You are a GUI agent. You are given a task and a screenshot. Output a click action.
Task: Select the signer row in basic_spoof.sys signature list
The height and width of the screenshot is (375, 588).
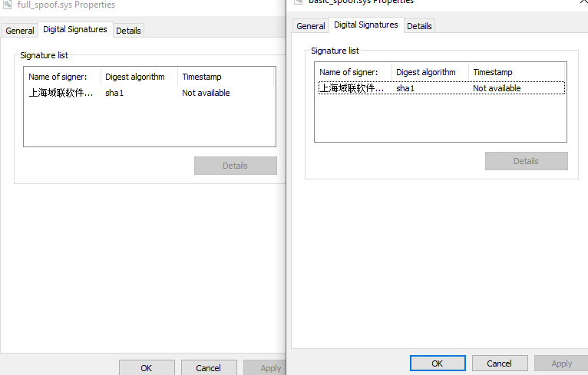tap(441, 88)
